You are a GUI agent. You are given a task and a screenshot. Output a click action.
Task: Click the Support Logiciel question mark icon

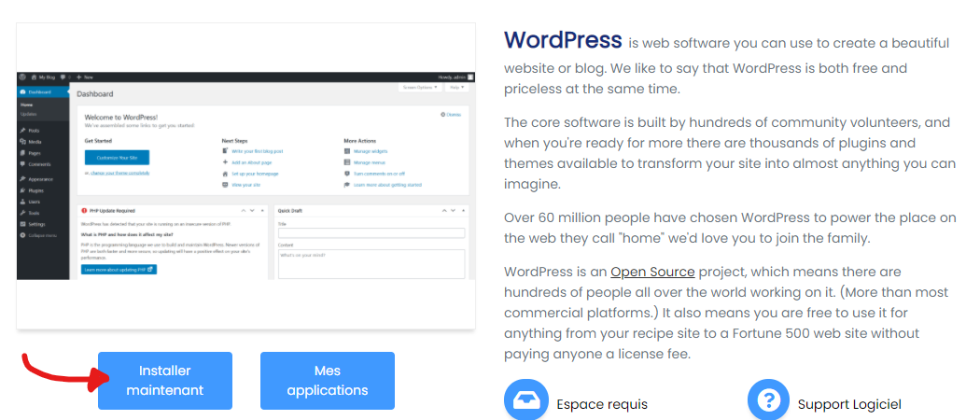coord(769,401)
